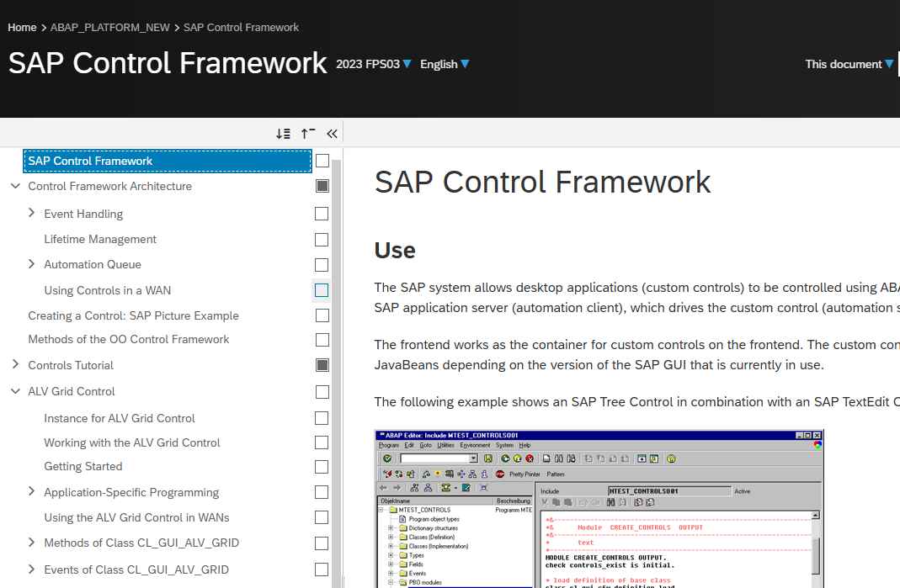The width and height of the screenshot is (900, 588).
Task: Toggle the Controls Tutorial checkbox
Action: pos(322,365)
